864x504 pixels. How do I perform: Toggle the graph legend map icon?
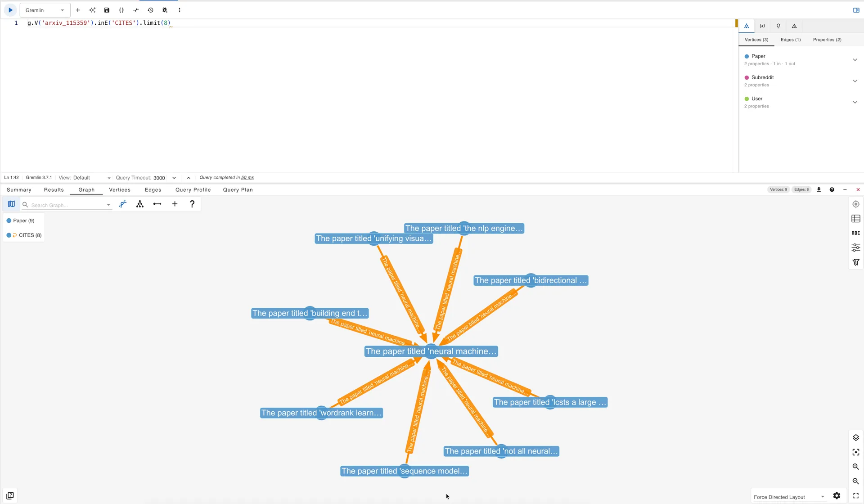coord(12,204)
